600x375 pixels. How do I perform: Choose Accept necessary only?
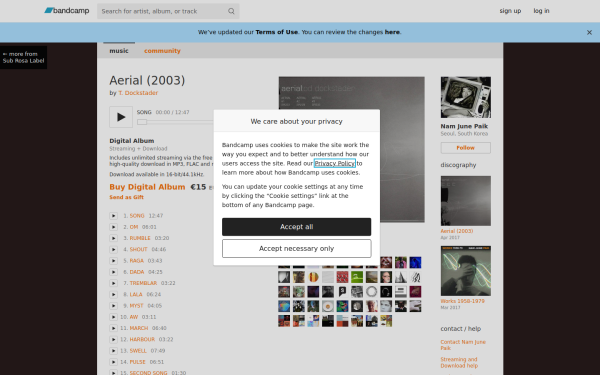click(297, 249)
